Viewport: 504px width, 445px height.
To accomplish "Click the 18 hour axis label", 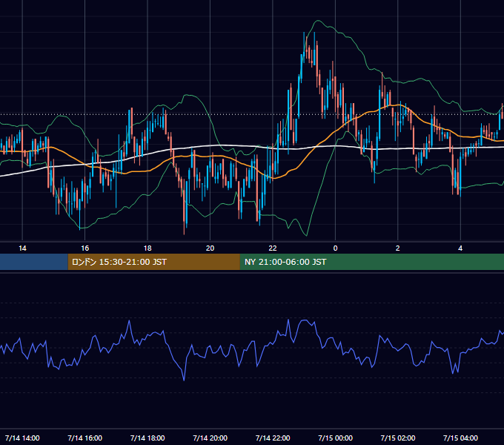I will [x=147, y=248].
